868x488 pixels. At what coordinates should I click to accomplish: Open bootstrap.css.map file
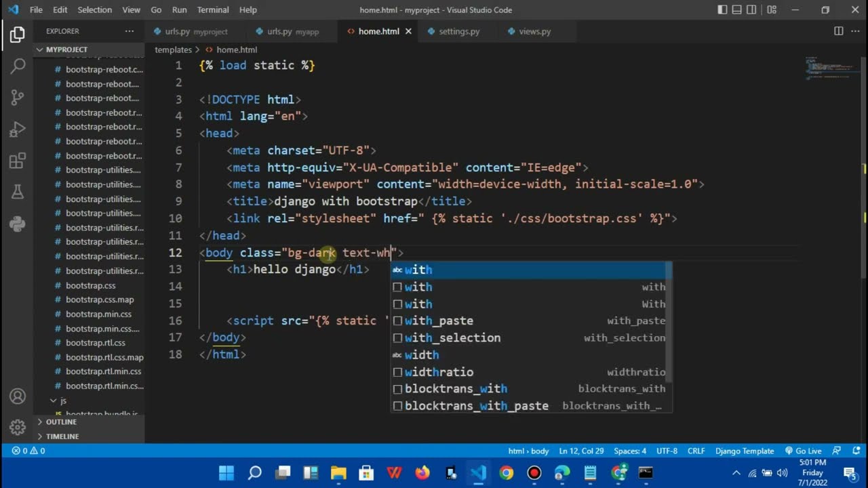[x=100, y=300]
